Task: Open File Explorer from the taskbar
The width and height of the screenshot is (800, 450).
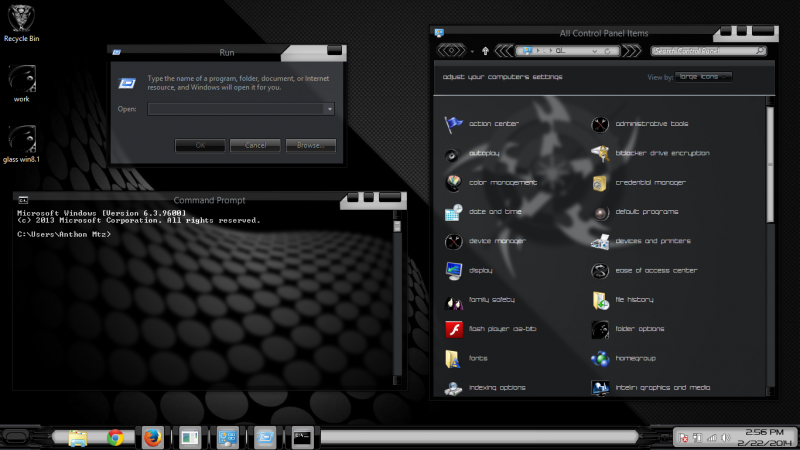Action: (78, 438)
